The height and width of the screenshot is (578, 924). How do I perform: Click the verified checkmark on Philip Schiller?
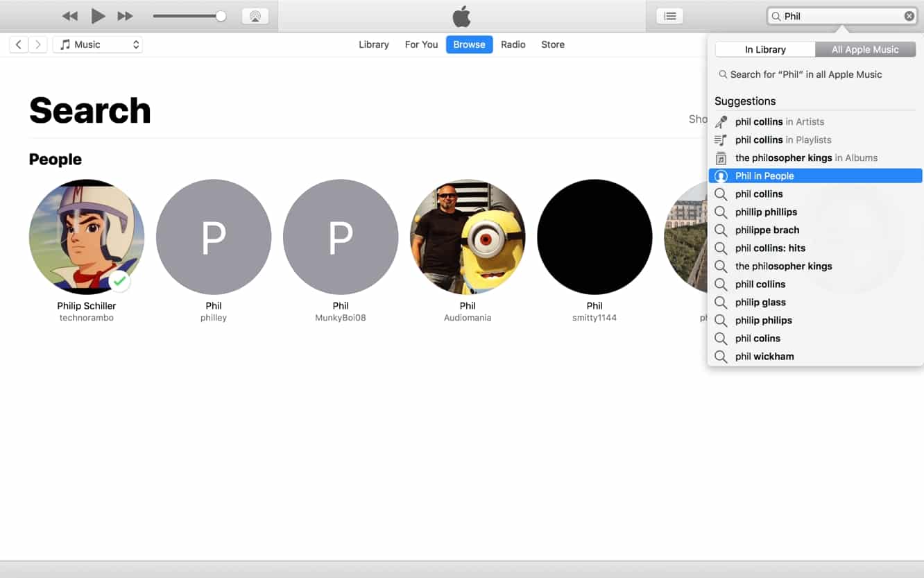click(x=120, y=281)
